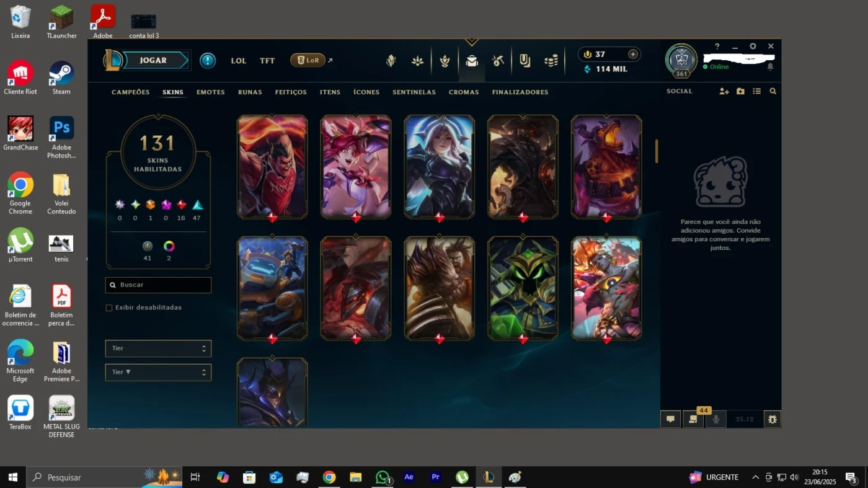Screen dimensions: 868x488
Task: Open the level 361 summoner profile icon
Action: (681, 60)
